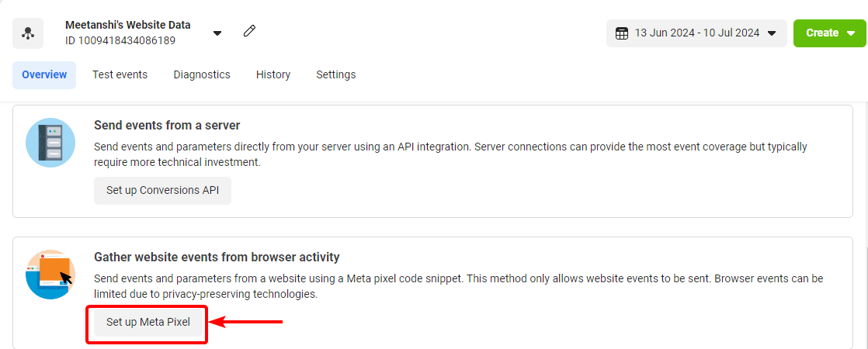Image resolution: width=868 pixels, height=349 pixels.
Task: Click the data source nodes icon
Action: click(x=28, y=33)
